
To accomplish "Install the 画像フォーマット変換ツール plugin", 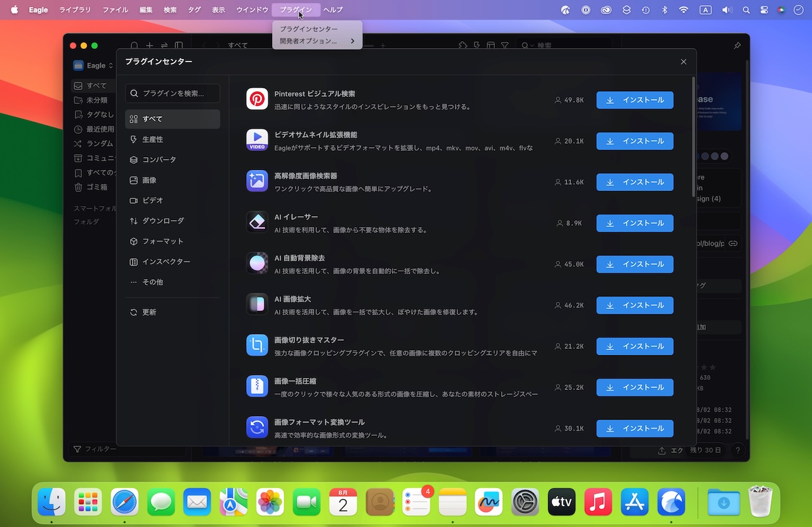I will point(634,429).
